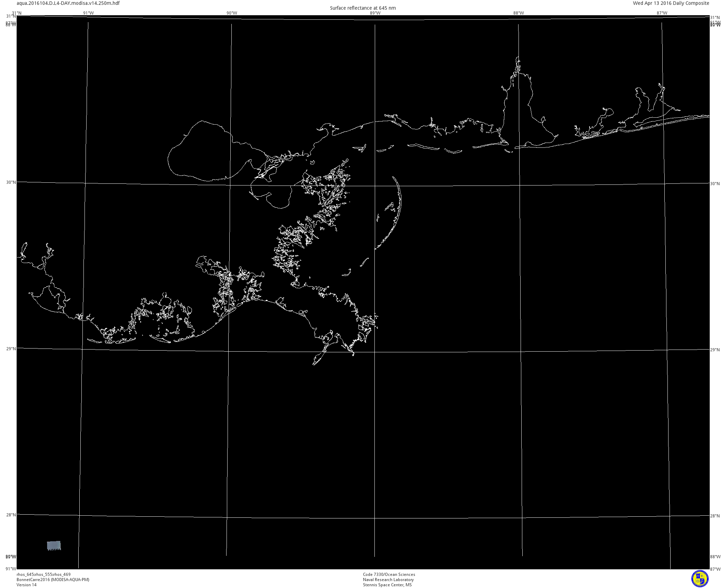Image resolution: width=726 pixels, height=588 pixels.
Task: Click the 'rhos_645:rhos_555:rhos_469' band label
Action: coord(44,575)
